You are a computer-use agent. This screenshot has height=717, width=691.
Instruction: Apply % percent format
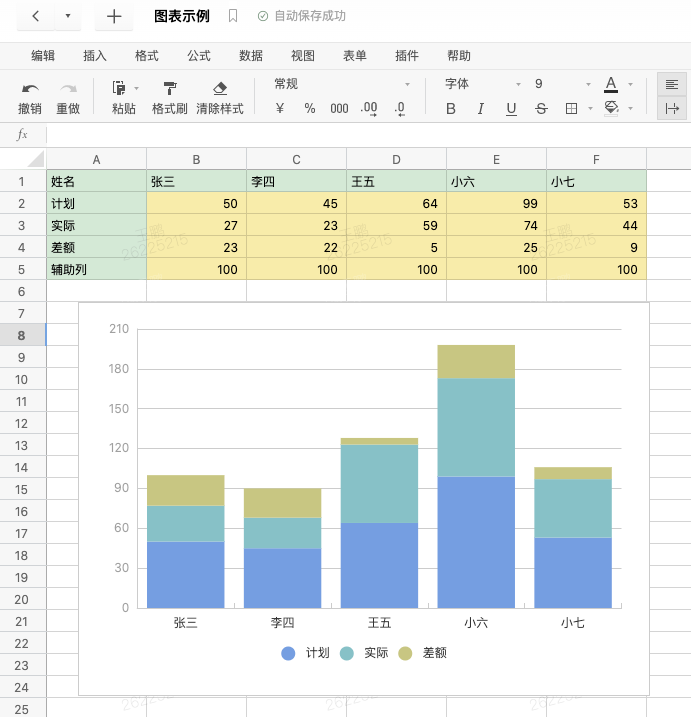pyautogui.click(x=310, y=108)
